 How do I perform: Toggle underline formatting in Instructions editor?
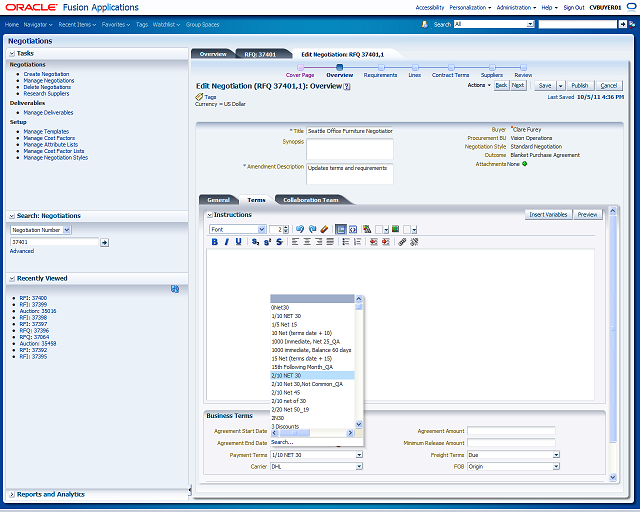(238, 242)
